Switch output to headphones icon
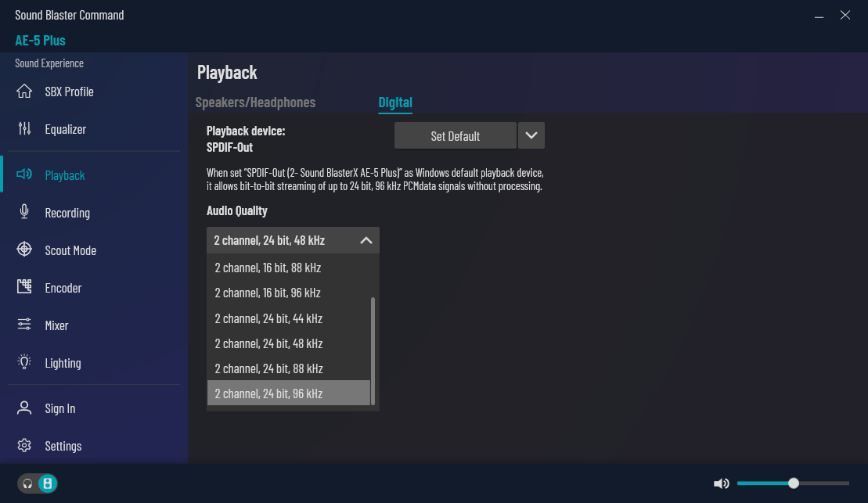Viewport: 868px width, 503px height. 27,483
